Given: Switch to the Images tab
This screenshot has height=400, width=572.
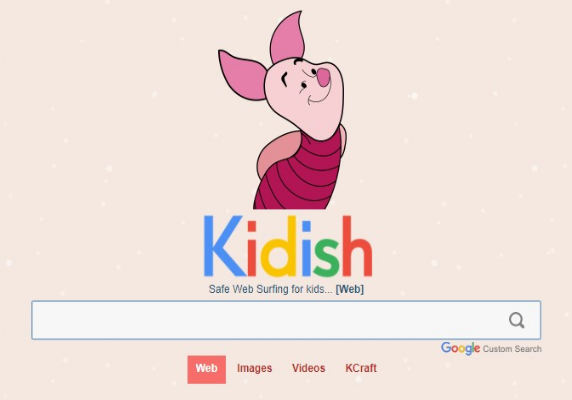Looking at the screenshot, I should (x=255, y=368).
